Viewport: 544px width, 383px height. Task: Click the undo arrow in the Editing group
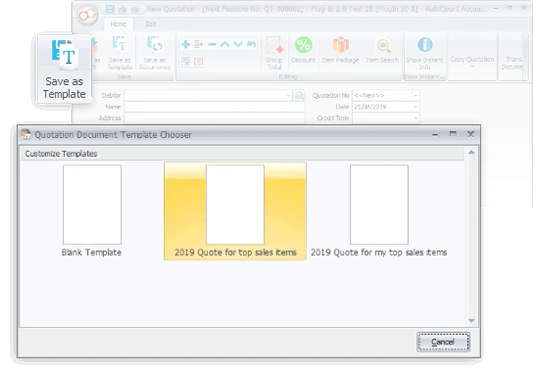pos(251,44)
